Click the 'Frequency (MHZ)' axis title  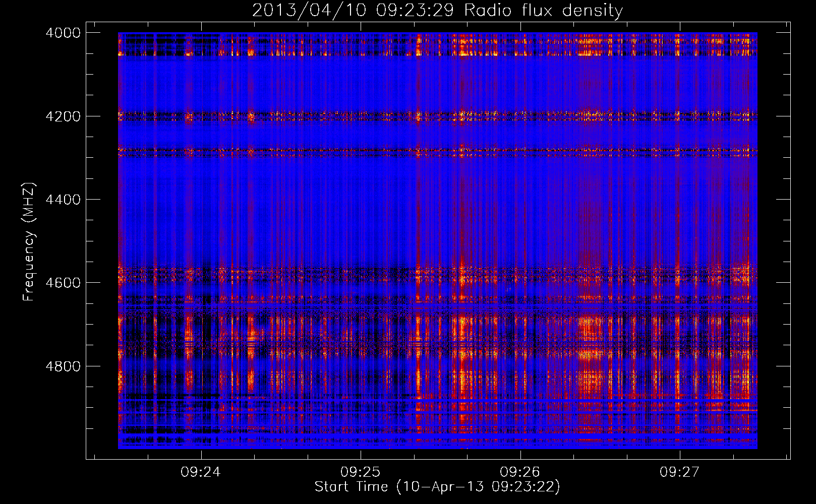[x=29, y=241]
